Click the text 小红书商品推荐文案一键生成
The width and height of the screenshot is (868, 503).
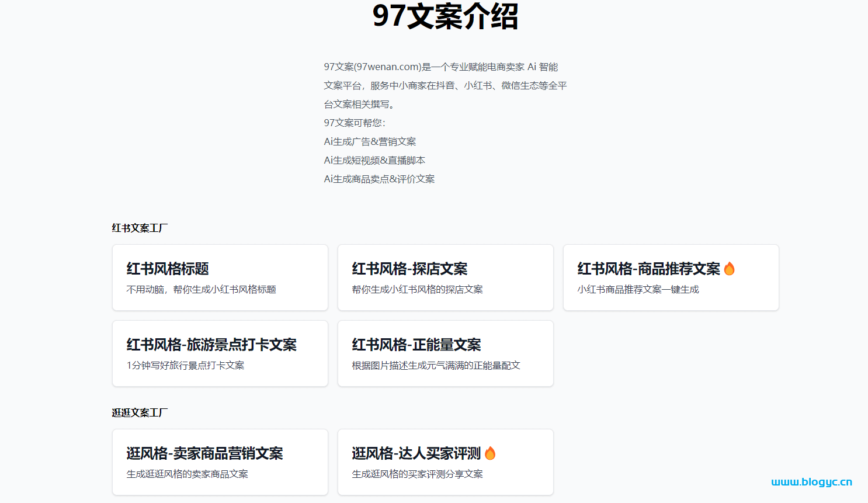tap(638, 289)
